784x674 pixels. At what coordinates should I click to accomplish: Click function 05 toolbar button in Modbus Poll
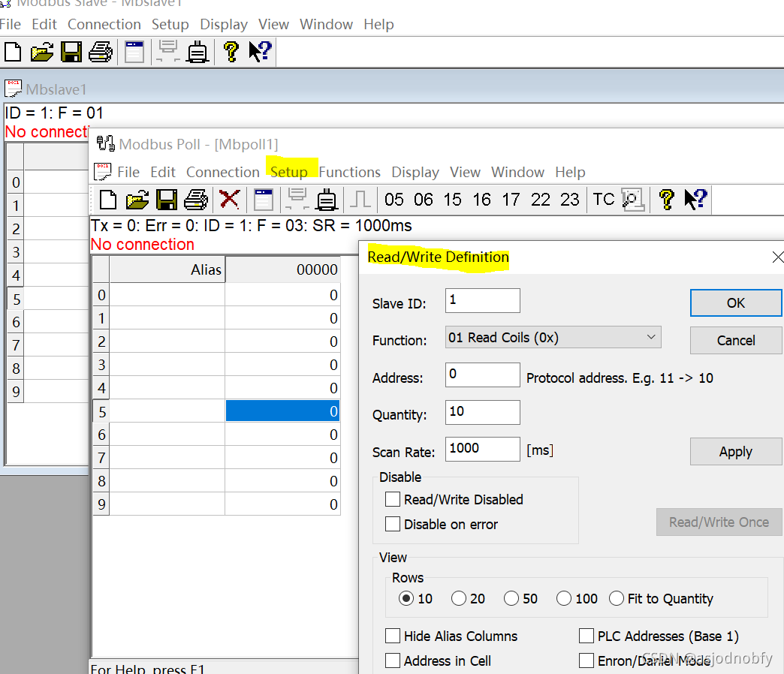(394, 200)
